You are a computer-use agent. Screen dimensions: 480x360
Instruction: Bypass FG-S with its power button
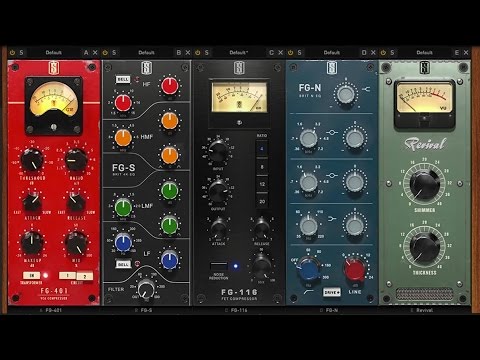coord(105,53)
